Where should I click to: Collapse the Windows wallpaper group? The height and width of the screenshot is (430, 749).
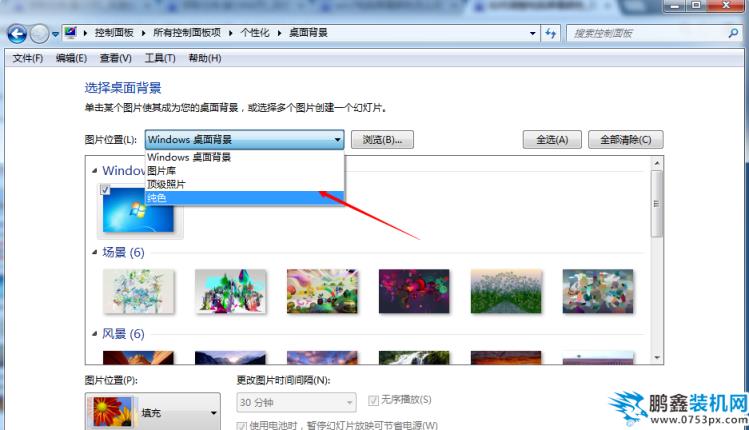[x=95, y=171]
